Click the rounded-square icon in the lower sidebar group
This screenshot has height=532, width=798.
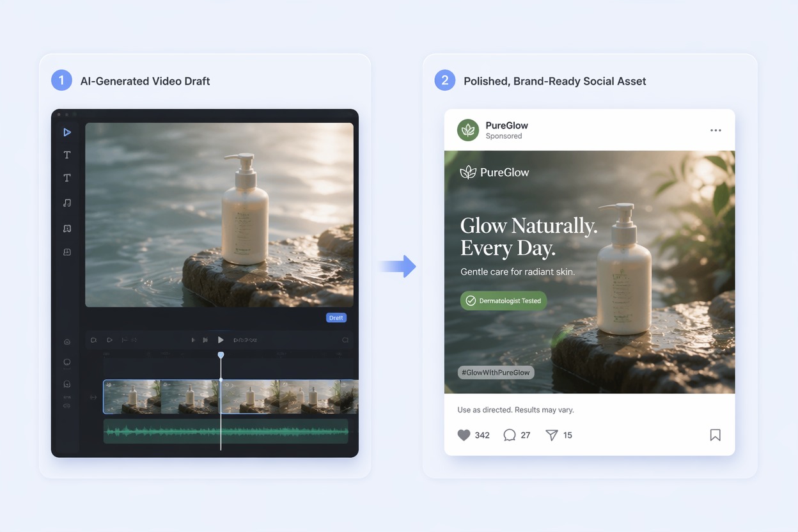click(67, 384)
